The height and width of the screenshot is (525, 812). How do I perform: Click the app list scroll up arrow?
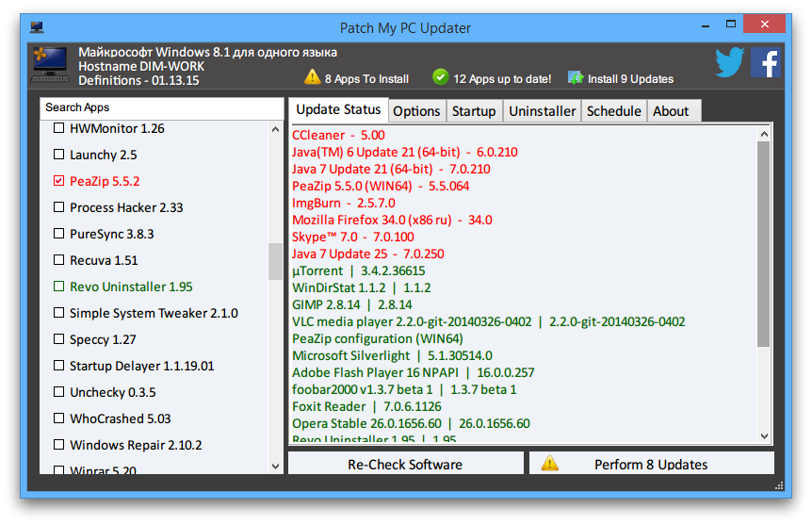click(x=275, y=129)
